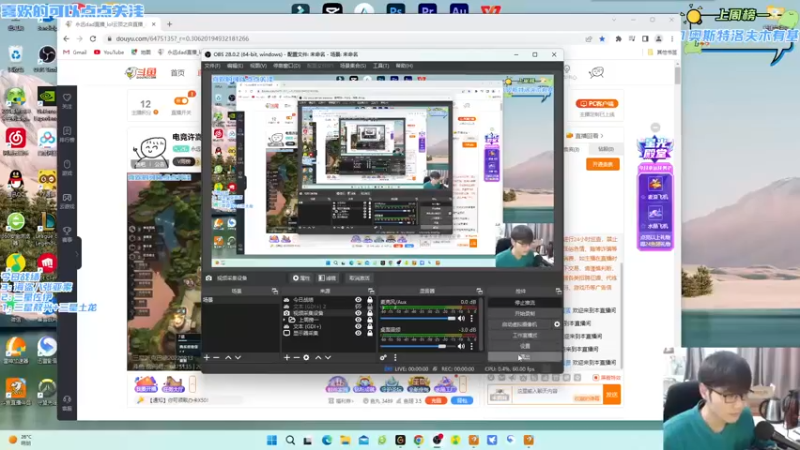Screen dimensions: 800x450
Task: Click the 开始录制 button in OBS controls
Action: point(524,313)
